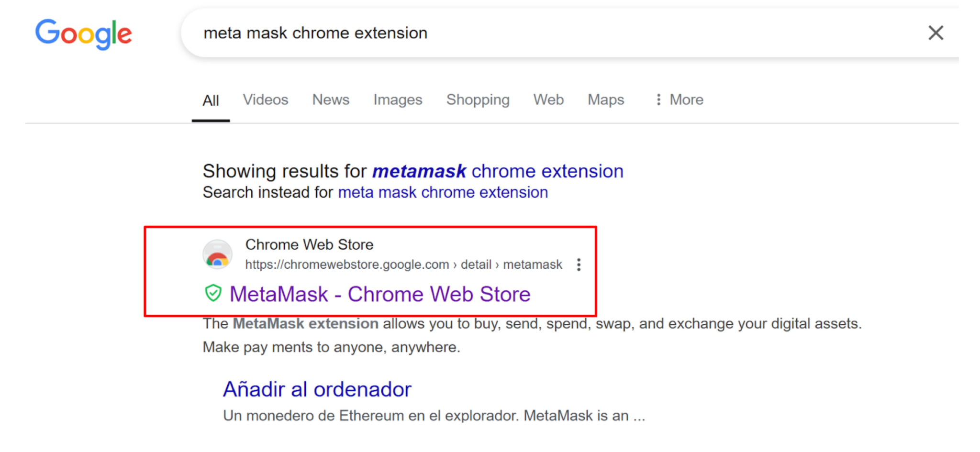Select the Web results tab
Viewport: 980px width, 452px height.
(548, 99)
